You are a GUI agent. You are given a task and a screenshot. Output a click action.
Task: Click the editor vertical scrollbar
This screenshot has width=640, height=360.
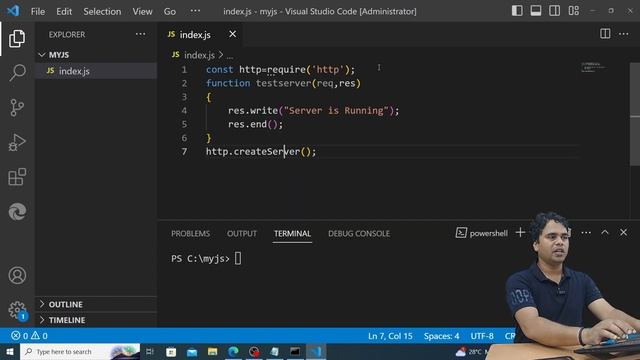[x=635, y=114]
